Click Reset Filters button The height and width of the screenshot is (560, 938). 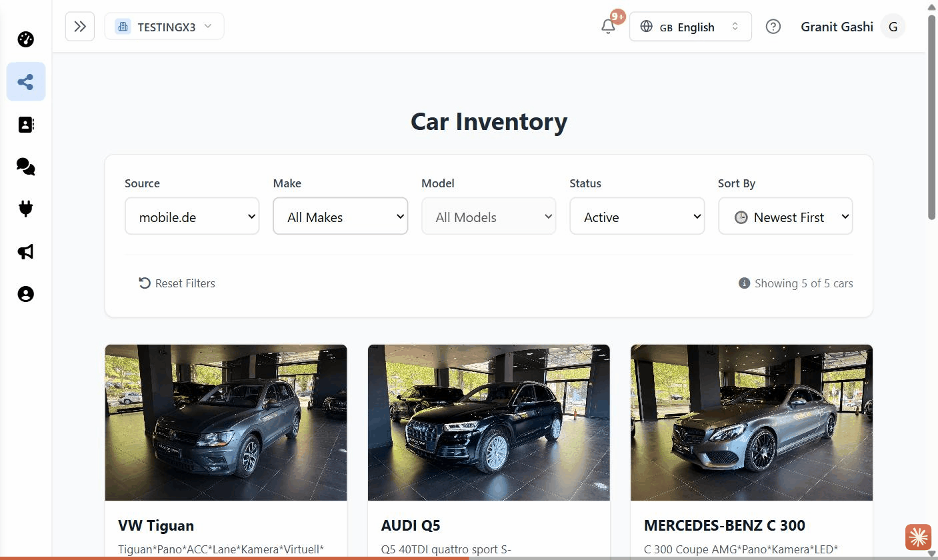click(x=177, y=283)
